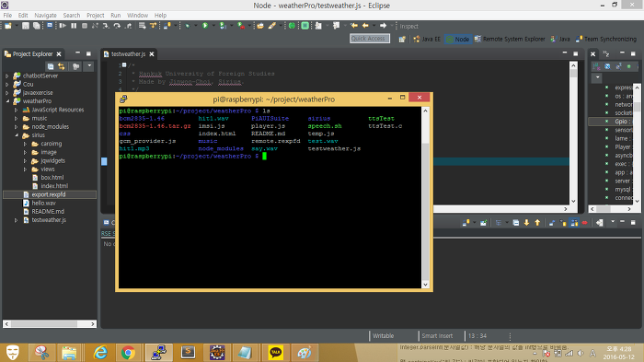
Task: Switch to the Node perspective
Action: click(x=457, y=39)
